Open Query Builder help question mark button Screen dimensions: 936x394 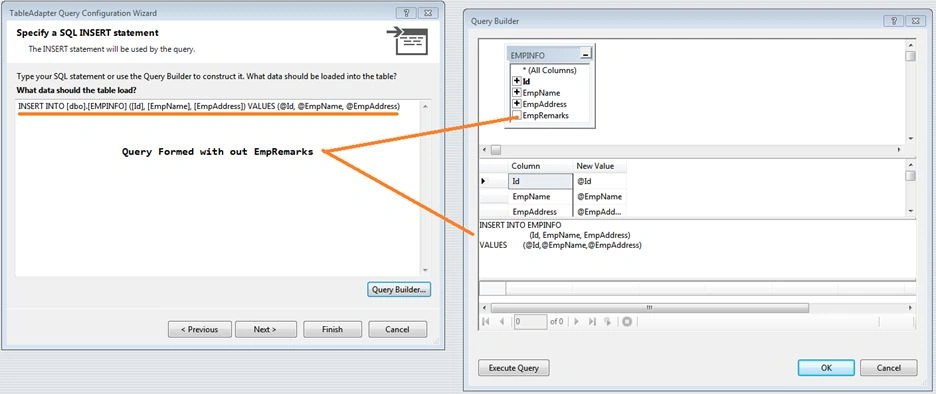click(x=893, y=21)
